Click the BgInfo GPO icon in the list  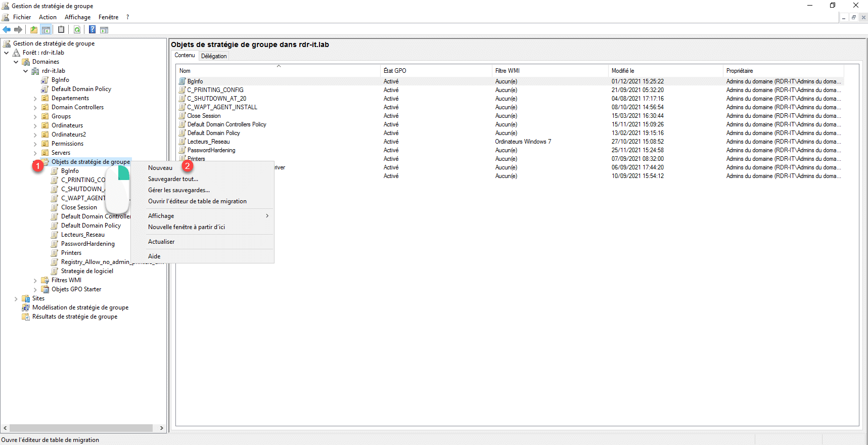pos(182,81)
